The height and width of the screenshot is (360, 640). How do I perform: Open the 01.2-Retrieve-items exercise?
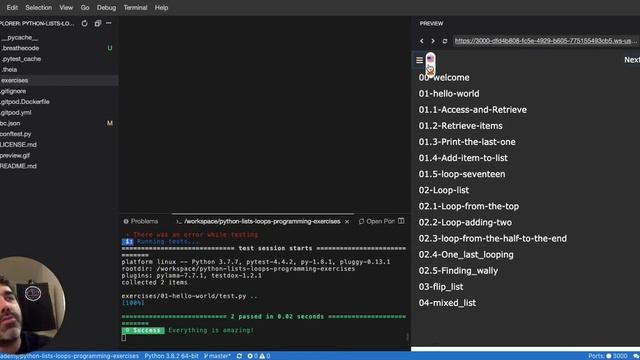[460, 126]
